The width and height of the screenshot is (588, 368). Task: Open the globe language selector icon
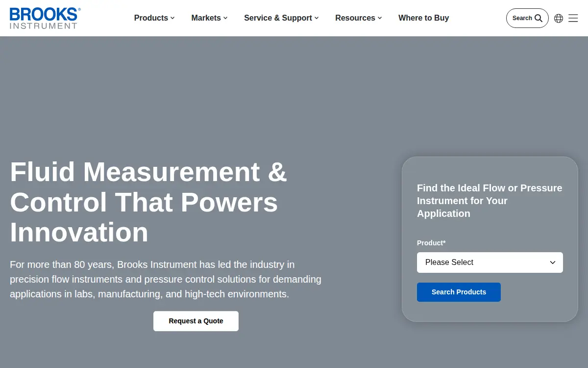[x=559, y=18]
